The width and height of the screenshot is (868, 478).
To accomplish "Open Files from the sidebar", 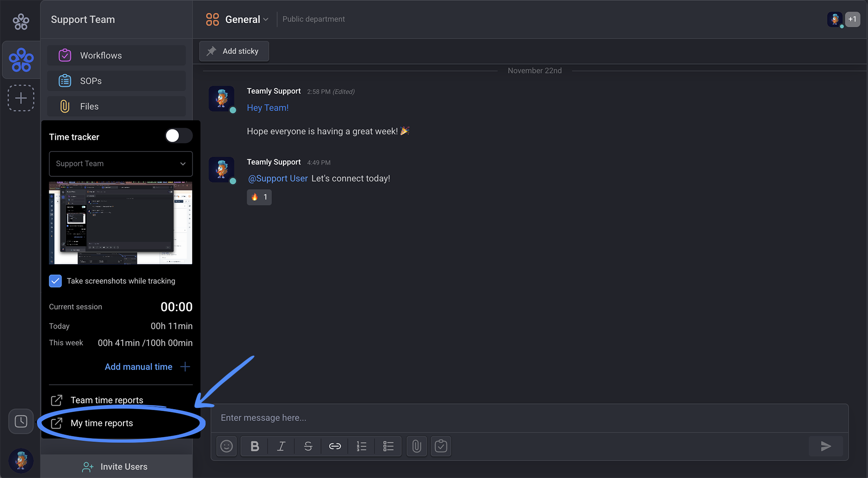I will [x=117, y=106].
